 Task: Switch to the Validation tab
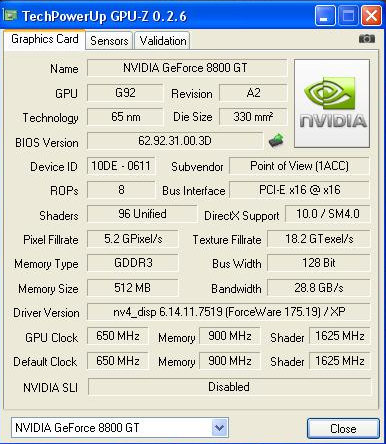(163, 41)
